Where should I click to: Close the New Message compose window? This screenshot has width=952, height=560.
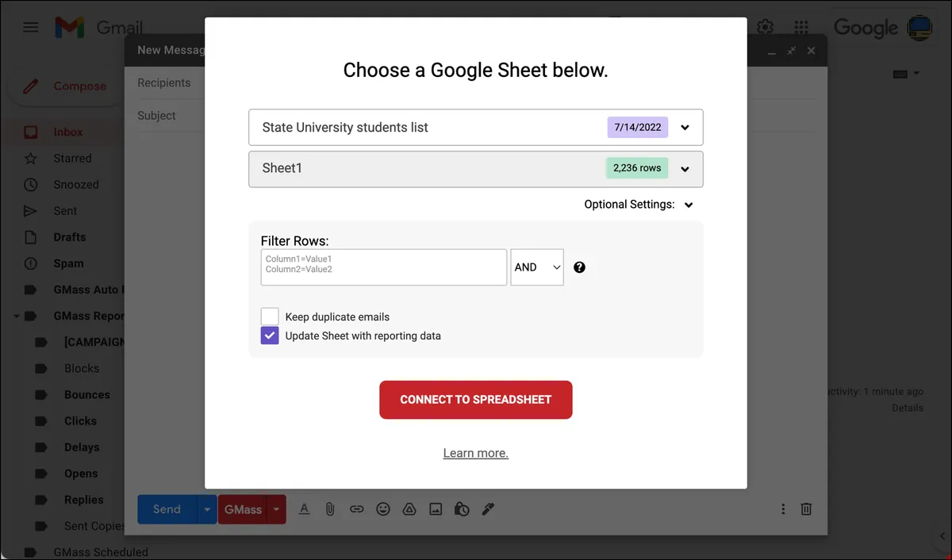click(x=811, y=50)
